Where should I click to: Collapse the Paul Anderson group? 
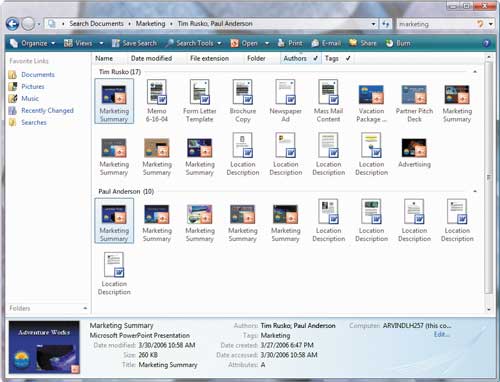(475, 191)
